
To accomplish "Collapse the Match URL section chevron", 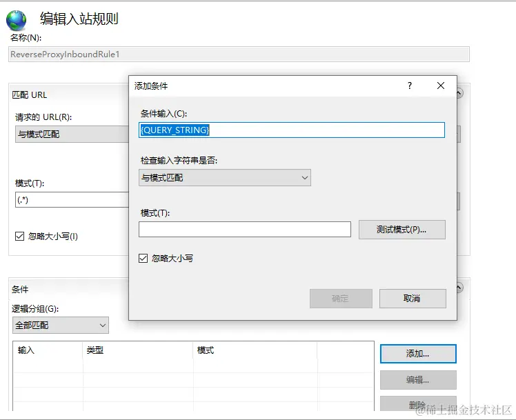I will [460, 94].
